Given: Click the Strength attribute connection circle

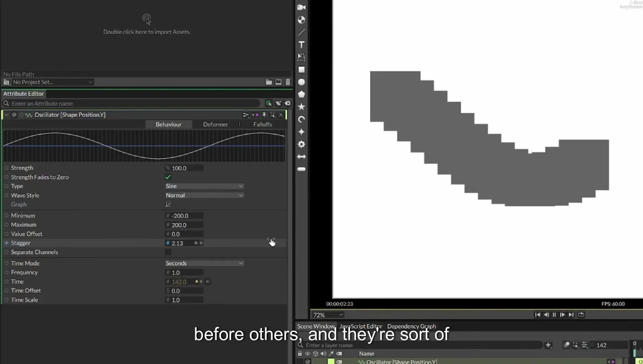Looking at the screenshot, I should coord(6,168).
